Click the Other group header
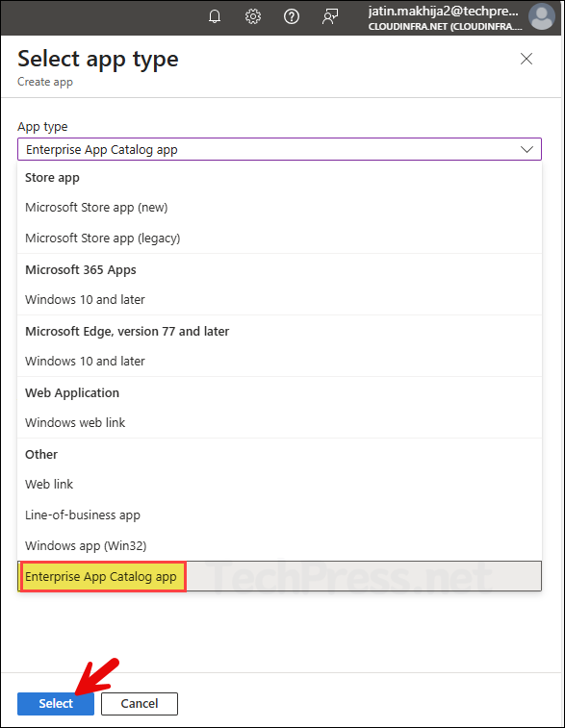The image size is (565, 728). [41, 455]
